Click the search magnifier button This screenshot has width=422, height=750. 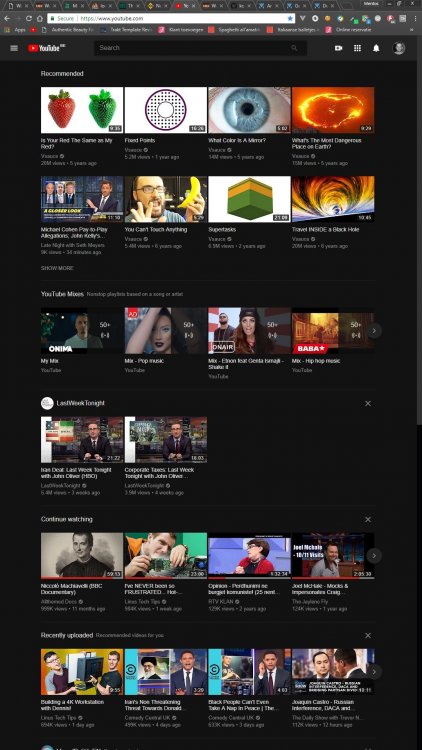pyautogui.click(x=294, y=48)
